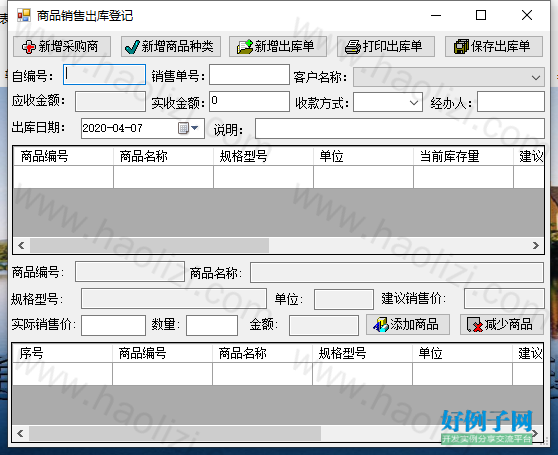Click the 商品编号 header in the lower grid
This screenshot has width=558, height=455.
[x=163, y=354]
